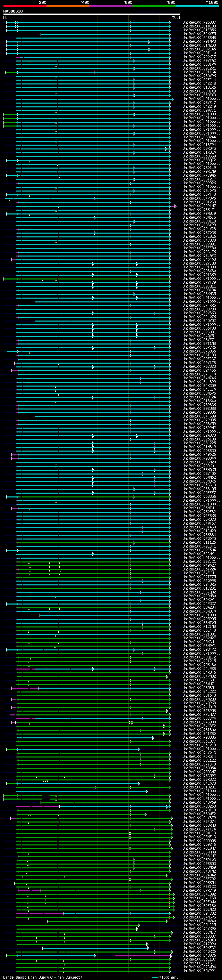Click the green ~80% identity legend bar

pos(154,6)
